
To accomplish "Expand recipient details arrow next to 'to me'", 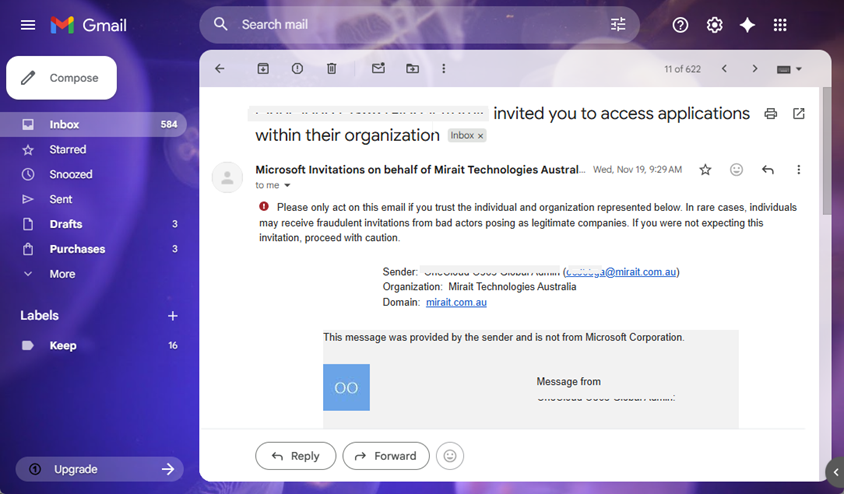I will (x=288, y=186).
